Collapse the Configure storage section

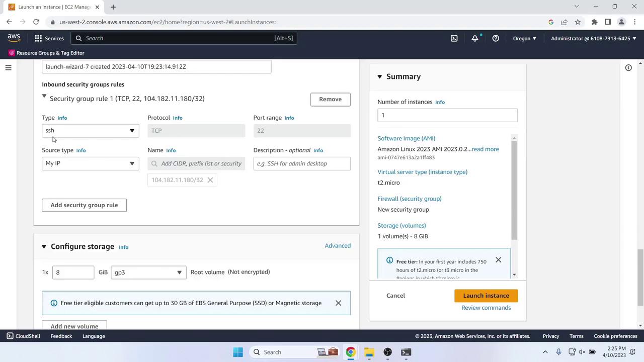44,247
